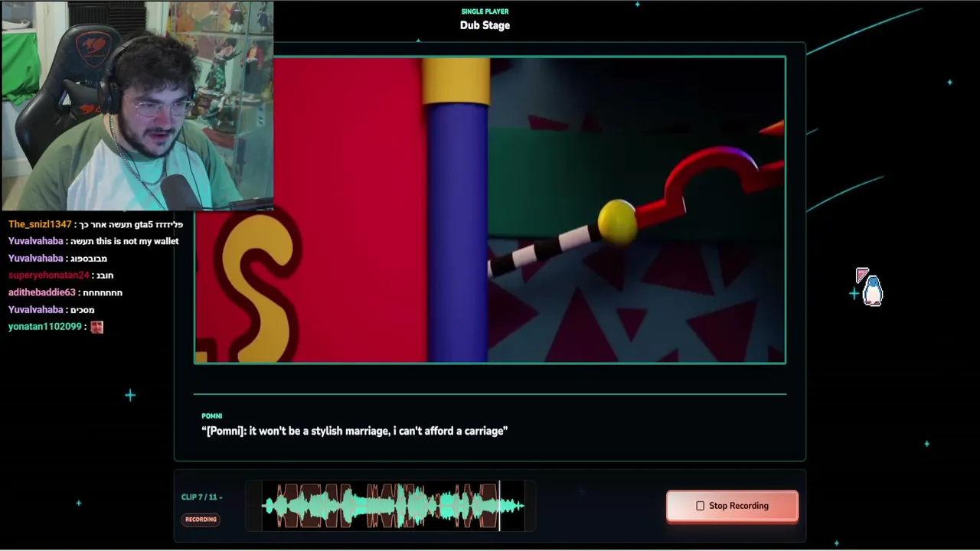Click the gta5 chat message text
This screenshot has width=980, height=551.
(x=132, y=224)
